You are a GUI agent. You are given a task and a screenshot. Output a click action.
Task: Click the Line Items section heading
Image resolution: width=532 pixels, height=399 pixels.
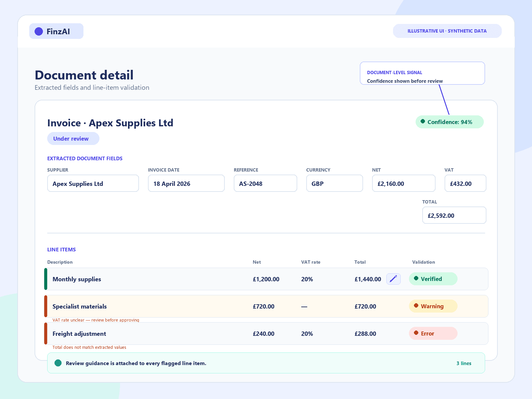62,249
